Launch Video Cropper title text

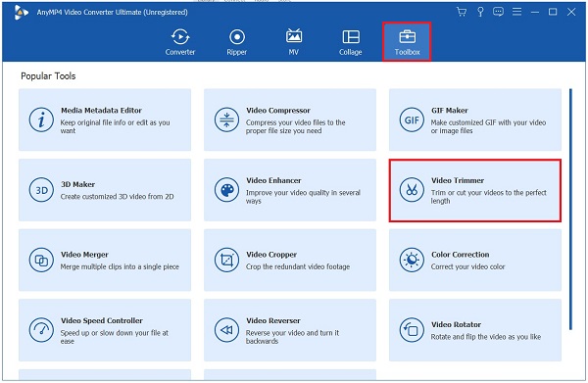(x=271, y=255)
